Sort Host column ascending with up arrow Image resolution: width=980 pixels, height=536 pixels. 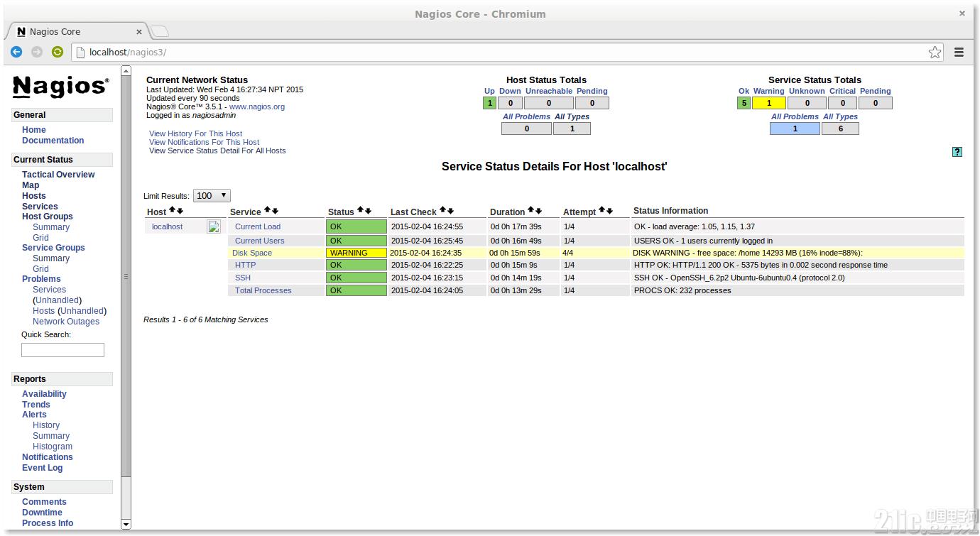click(172, 211)
